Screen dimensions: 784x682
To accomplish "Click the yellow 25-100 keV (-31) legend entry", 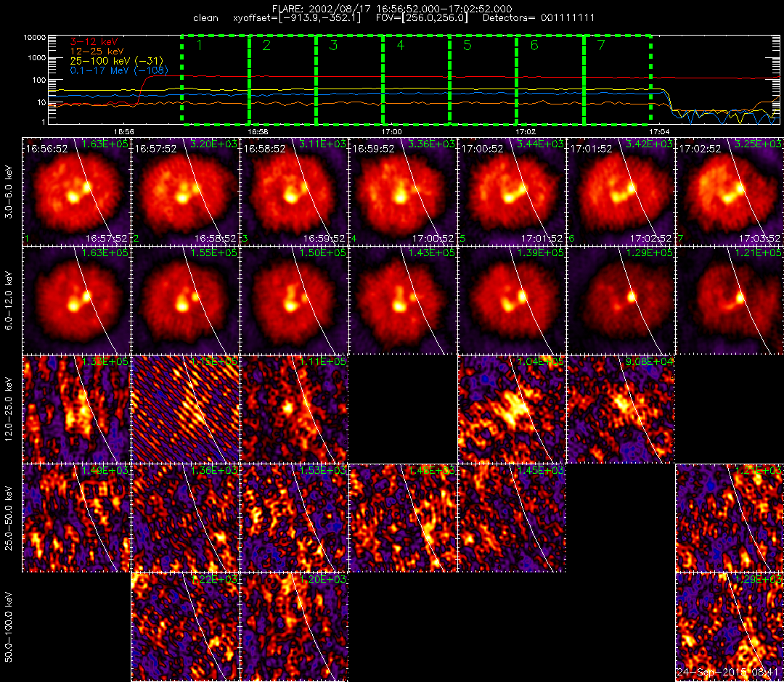I will click(x=116, y=61).
